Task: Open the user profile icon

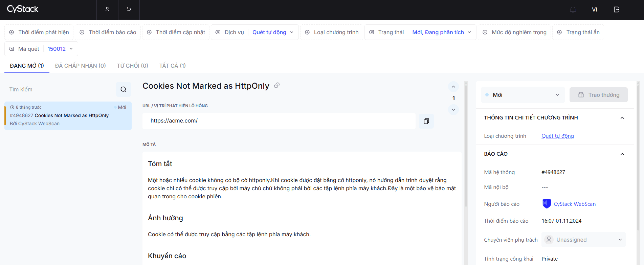Action: coord(107,9)
